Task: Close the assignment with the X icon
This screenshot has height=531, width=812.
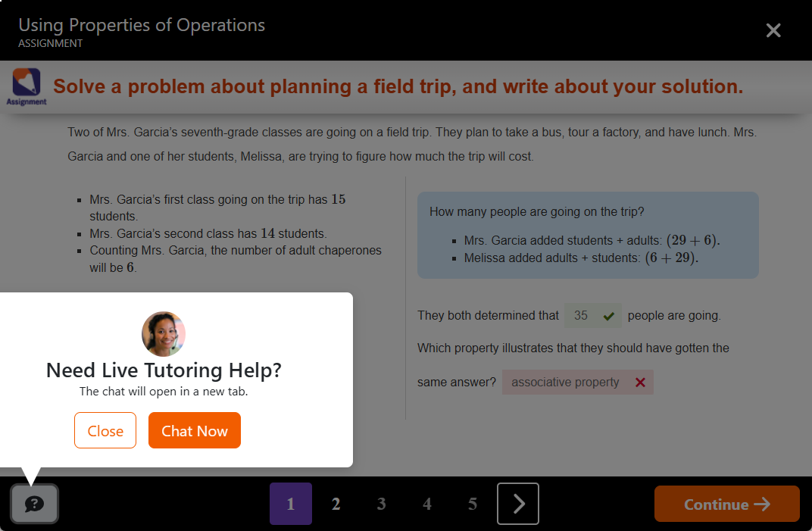Action: (773, 30)
